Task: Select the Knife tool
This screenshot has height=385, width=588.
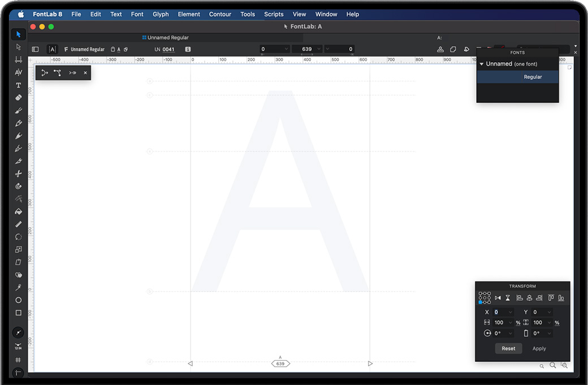Action: (18, 161)
